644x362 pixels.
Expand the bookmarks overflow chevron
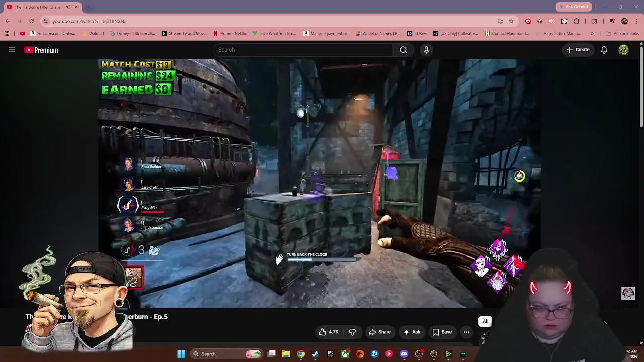(x=592, y=34)
